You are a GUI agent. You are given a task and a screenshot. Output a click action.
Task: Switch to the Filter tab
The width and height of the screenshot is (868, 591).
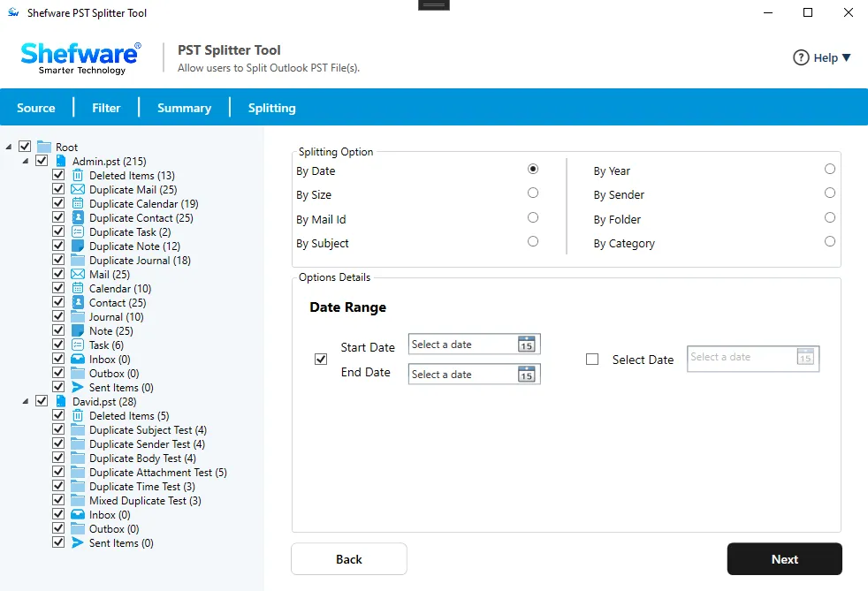[106, 108]
